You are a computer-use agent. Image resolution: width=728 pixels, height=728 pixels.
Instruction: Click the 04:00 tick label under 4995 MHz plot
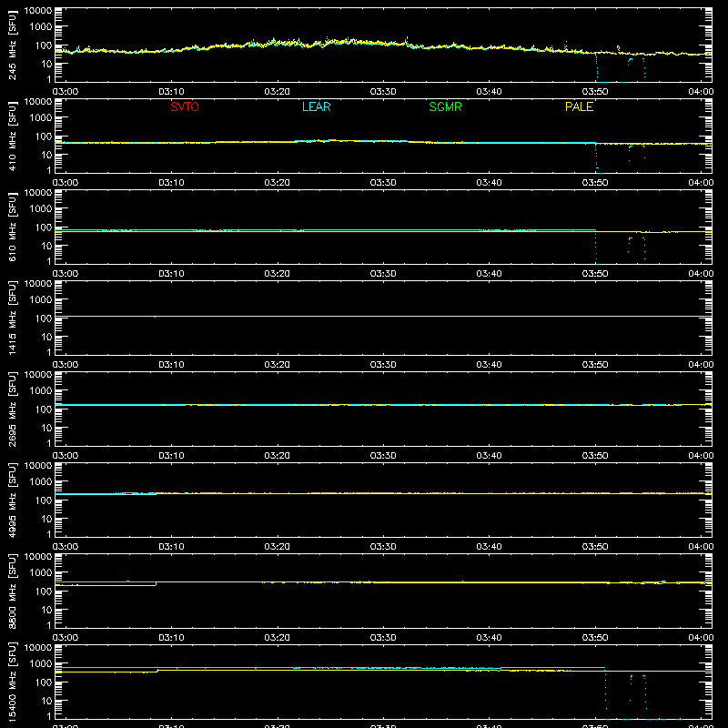(x=701, y=547)
